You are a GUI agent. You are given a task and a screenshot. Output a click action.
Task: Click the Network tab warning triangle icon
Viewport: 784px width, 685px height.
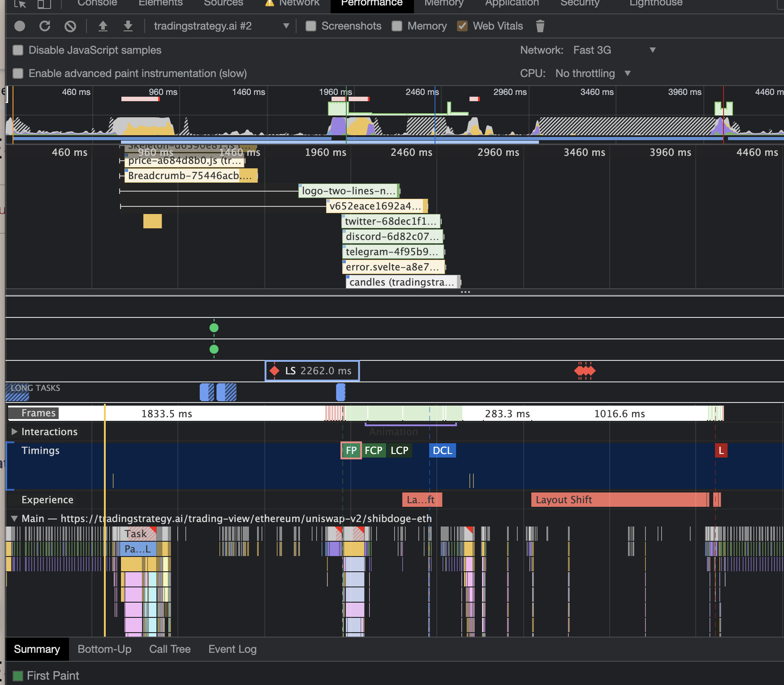tap(269, 3)
